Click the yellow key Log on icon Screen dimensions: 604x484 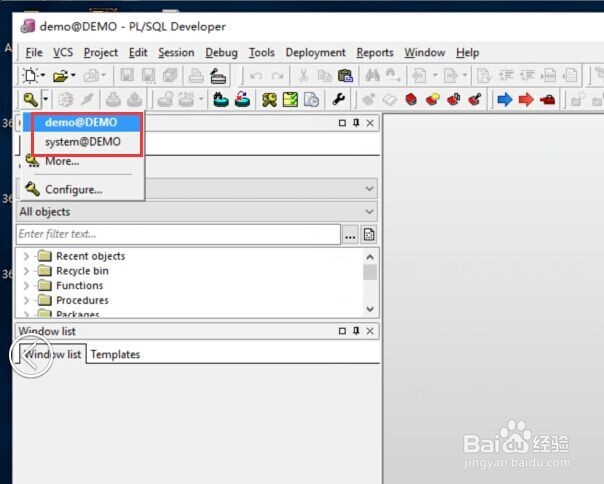(x=30, y=100)
